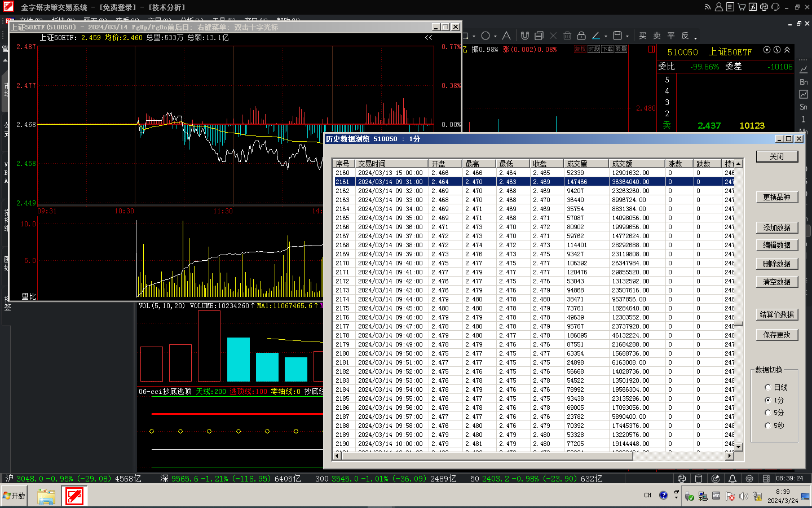
Task: Click the 删除数据 button
Action: click(x=777, y=264)
